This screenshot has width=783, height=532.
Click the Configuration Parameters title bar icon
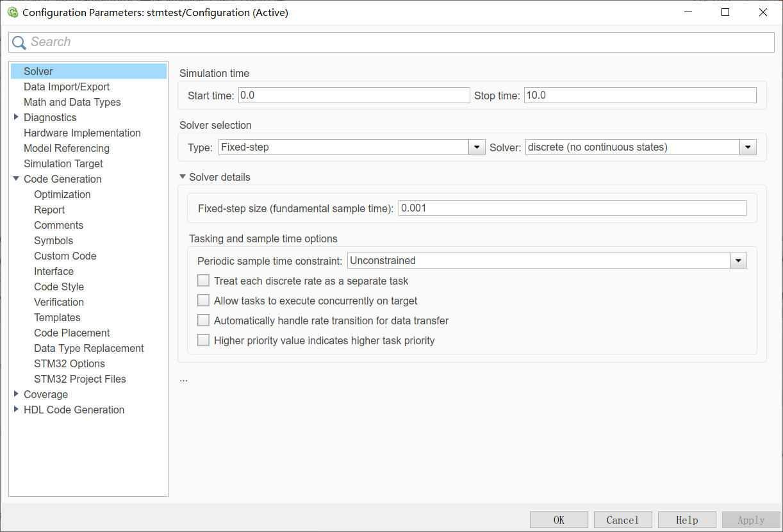pos(12,12)
